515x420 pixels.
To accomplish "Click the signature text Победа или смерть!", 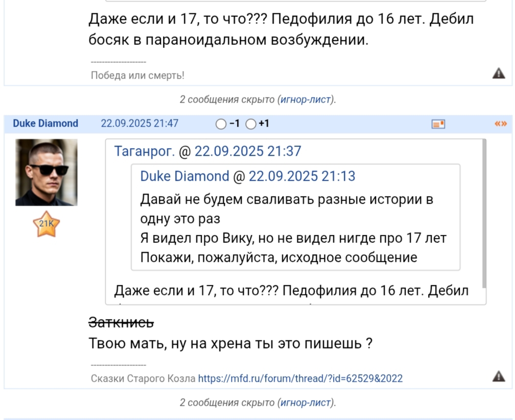I will (x=137, y=76).
